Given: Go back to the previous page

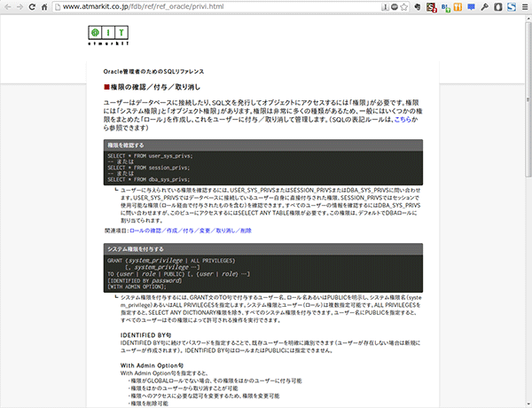Looking at the screenshot, I should 7,7.
